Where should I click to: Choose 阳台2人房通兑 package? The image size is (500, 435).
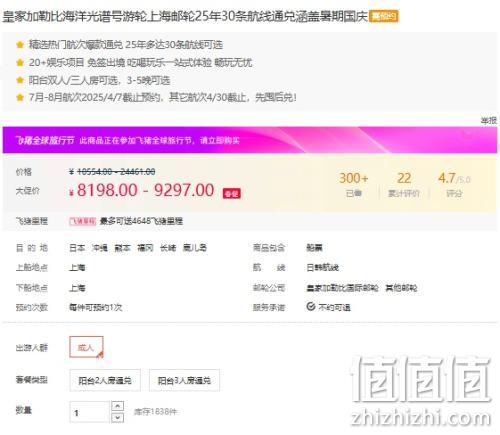pyautogui.click(x=105, y=380)
